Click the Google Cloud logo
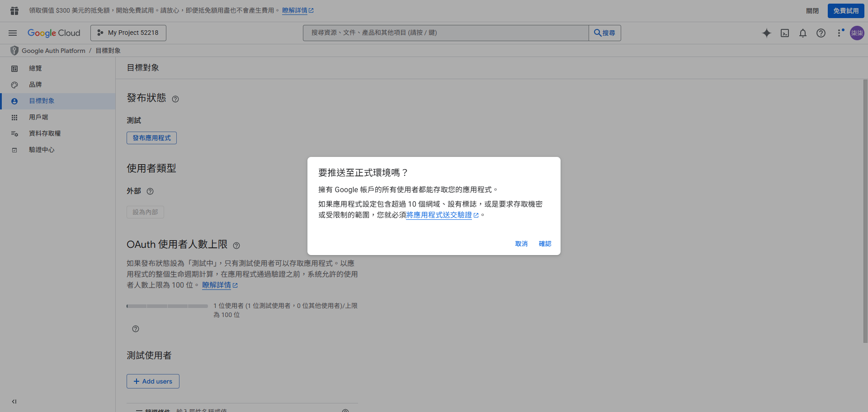 [54, 33]
